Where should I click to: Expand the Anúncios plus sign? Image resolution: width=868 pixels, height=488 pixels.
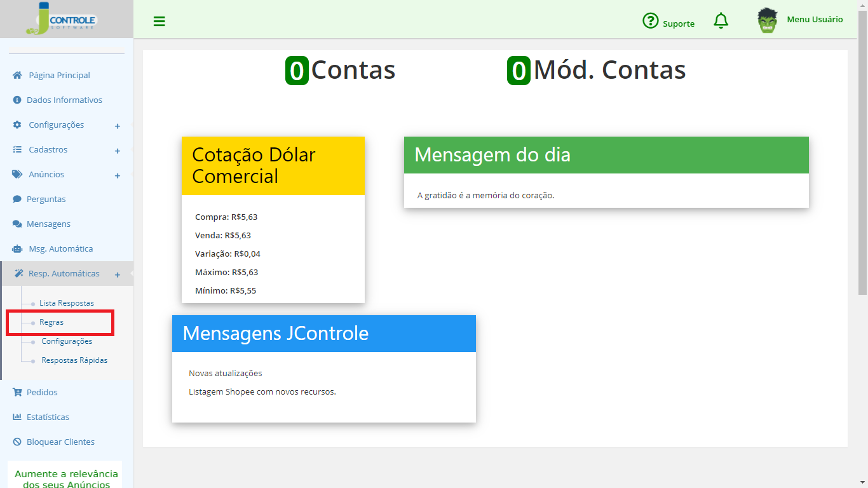(118, 176)
